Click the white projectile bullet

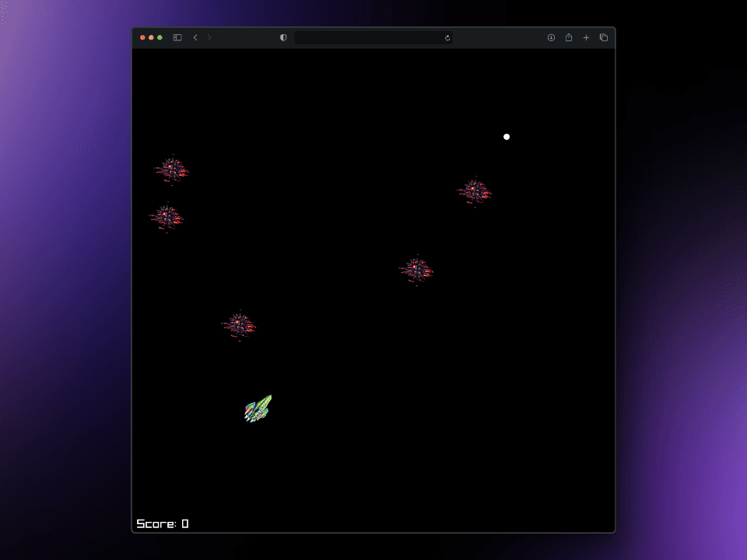coord(507,136)
